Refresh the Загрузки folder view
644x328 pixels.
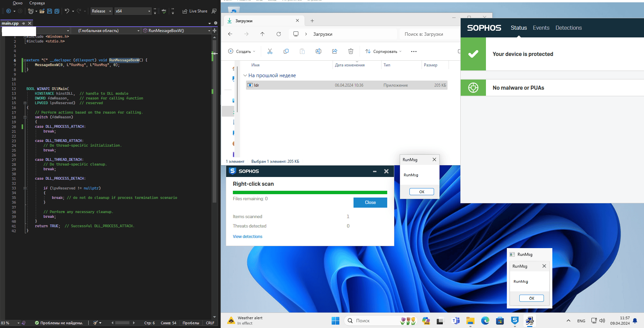coord(279,34)
